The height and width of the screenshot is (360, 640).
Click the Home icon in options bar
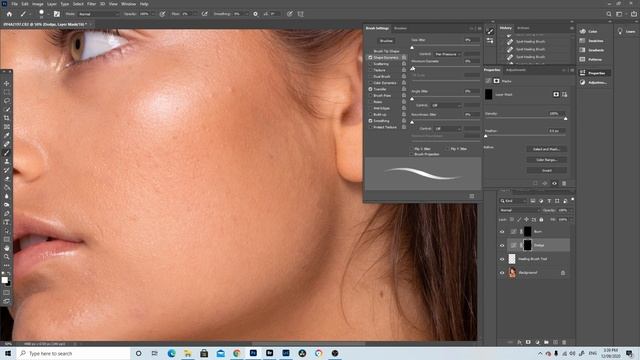click(9, 14)
